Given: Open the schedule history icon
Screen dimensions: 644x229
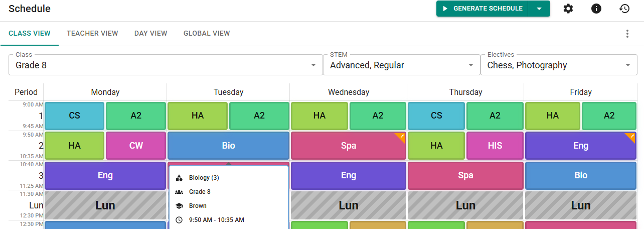Looking at the screenshot, I should pyautogui.click(x=624, y=9).
